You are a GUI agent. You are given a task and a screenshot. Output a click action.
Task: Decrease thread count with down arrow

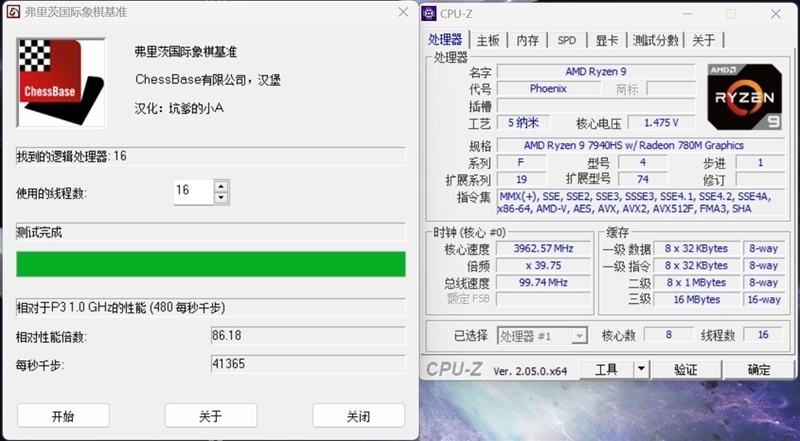tap(221, 199)
